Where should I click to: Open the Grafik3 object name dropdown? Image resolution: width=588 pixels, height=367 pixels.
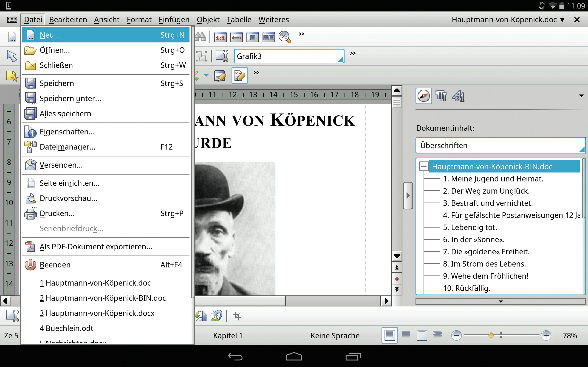click(340, 59)
